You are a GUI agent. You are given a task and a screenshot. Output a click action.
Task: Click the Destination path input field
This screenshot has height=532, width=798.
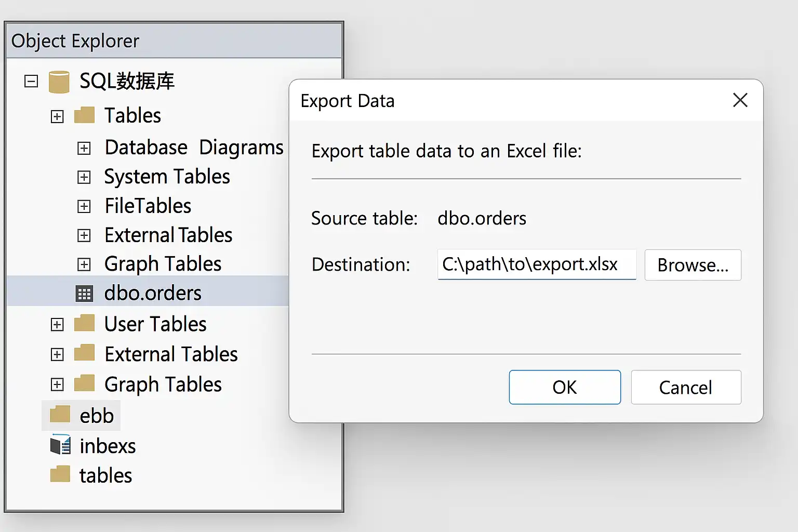pos(537,264)
